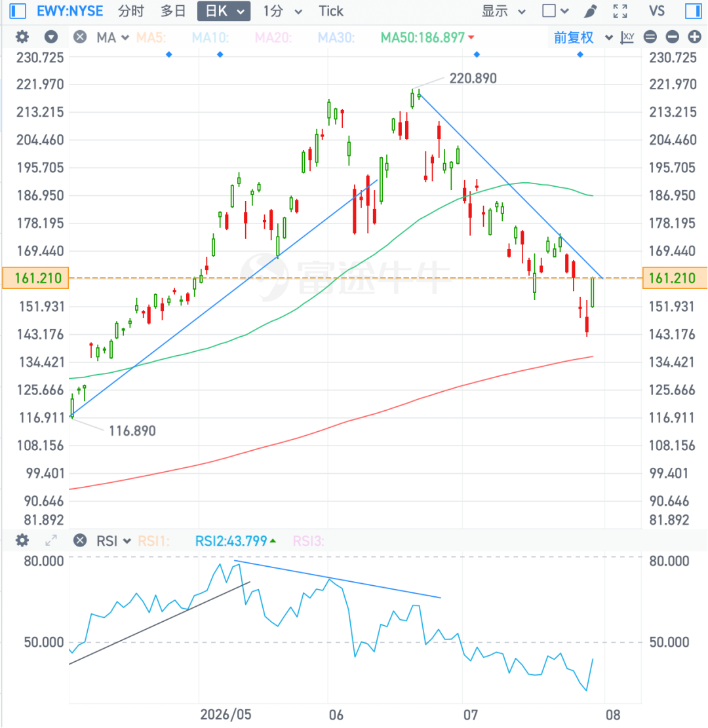Remove the RSI indicator with X icon
Viewport: 708px width, 728px height.
tap(80, 541)
